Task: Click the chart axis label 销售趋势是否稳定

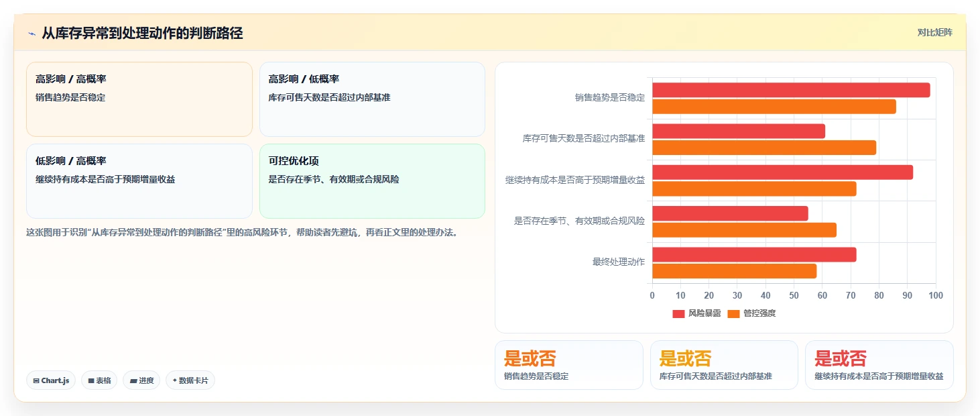Action: tap(610, 98)
